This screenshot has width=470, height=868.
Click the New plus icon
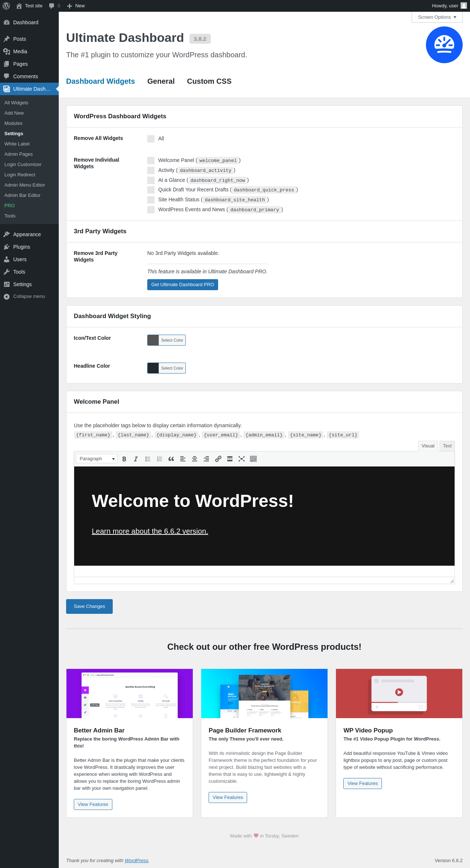[69, 6]
